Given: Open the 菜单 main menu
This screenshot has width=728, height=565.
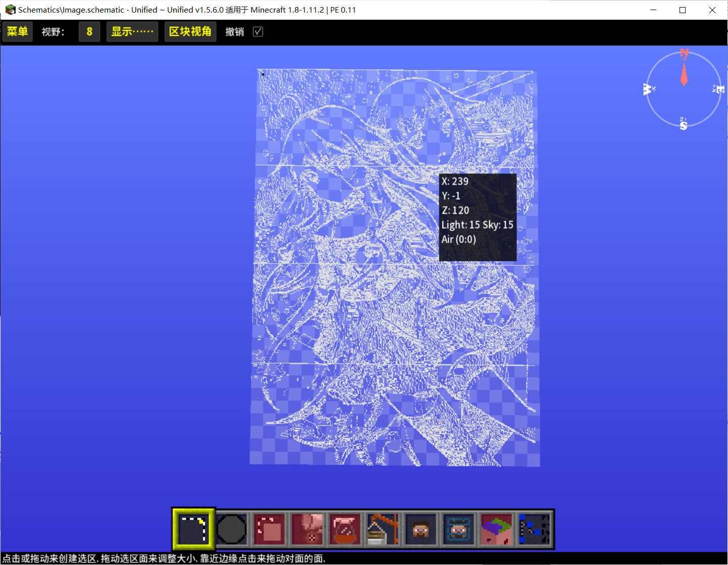Looking at the screenshot, I should (18, 32).
